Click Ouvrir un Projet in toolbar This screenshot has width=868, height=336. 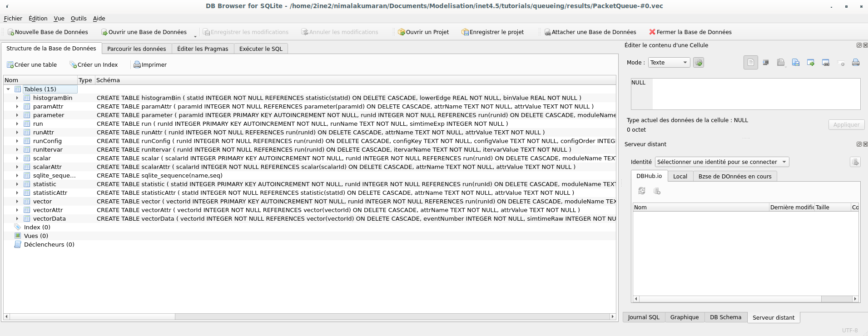(423, 32)
